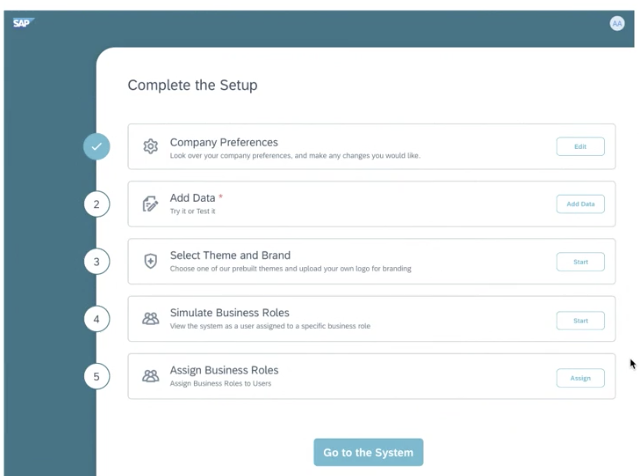Select step 3 circle indicator
The height and width of the screenshot is (476, 639).
click(x=97, y=261)
